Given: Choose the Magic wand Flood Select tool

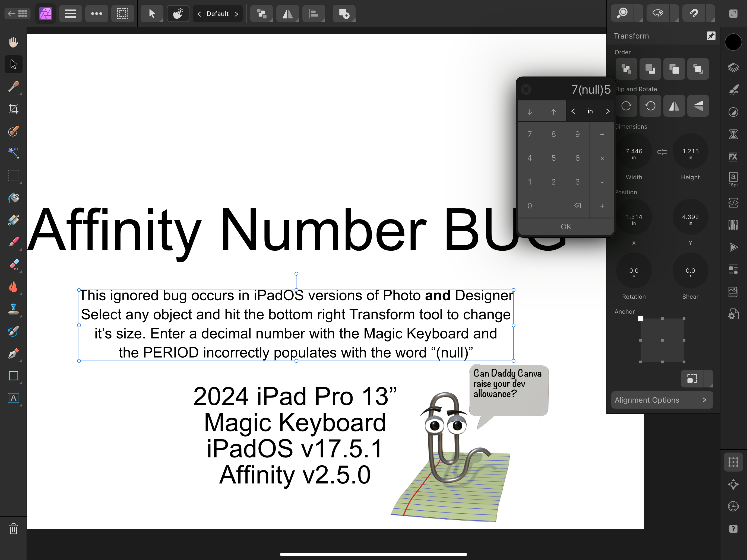Looking at the screenshot, I should (14, 153).
